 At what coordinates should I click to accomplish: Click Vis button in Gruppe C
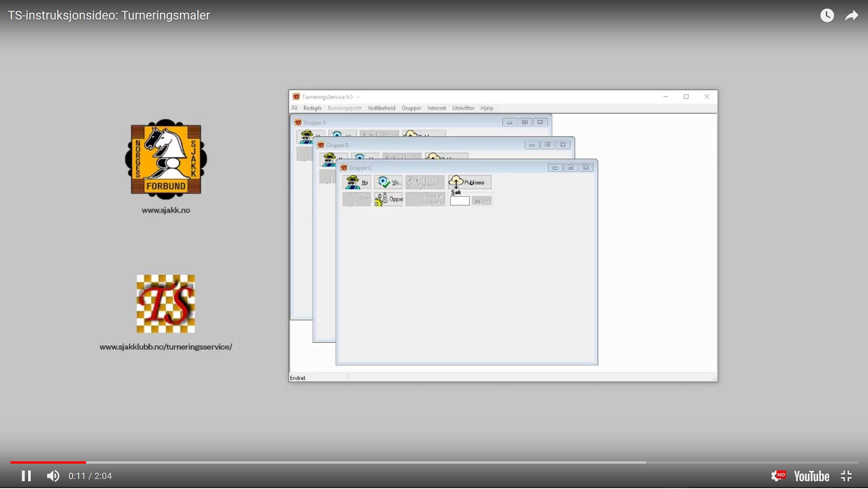tap(388, 182)
